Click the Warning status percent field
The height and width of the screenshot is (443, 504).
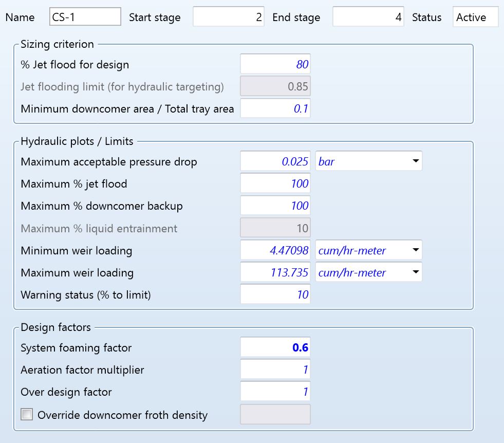coord(275,295)
